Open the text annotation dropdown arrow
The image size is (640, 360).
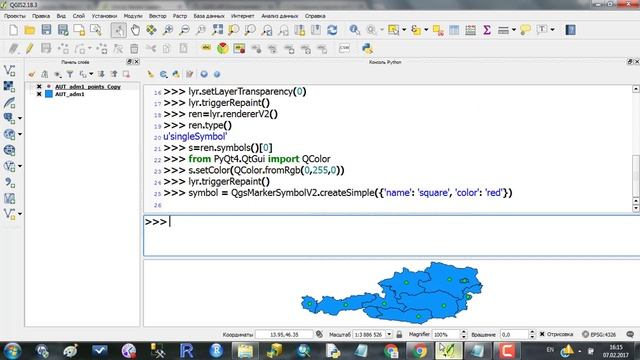(x=552, y=30)
